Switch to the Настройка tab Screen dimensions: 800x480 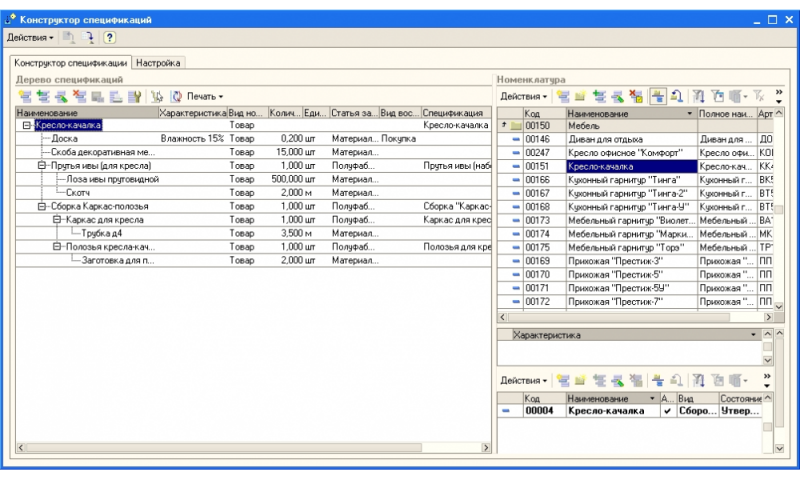coord(158,62)
